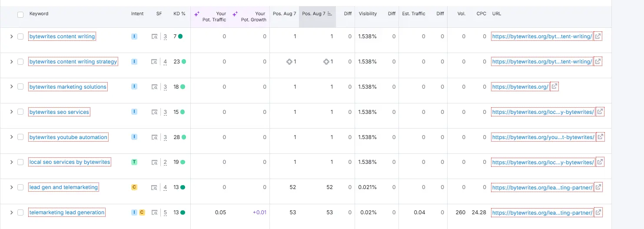Open SF count 5 for telemarketing lead generation
Viewport: 644px width, 229px height.
[165, 213]
